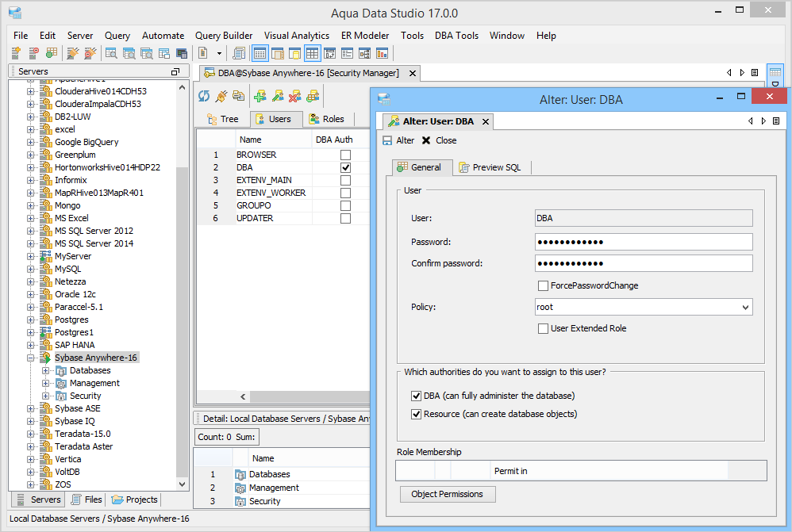Click the script scroll icon in main toolbar
This screenshot has width=792, height=532.
[239, 53]
